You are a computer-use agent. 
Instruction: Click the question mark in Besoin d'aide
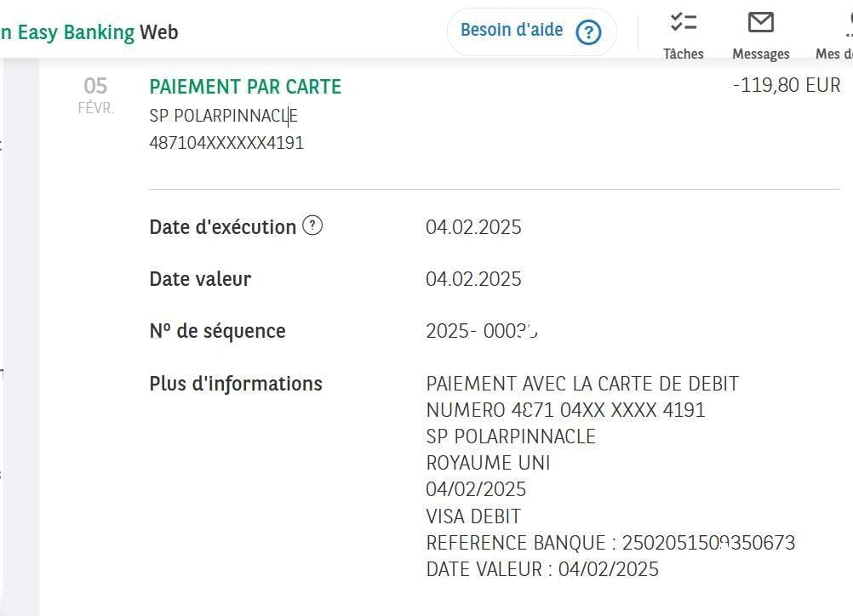[x=588, y=32]
